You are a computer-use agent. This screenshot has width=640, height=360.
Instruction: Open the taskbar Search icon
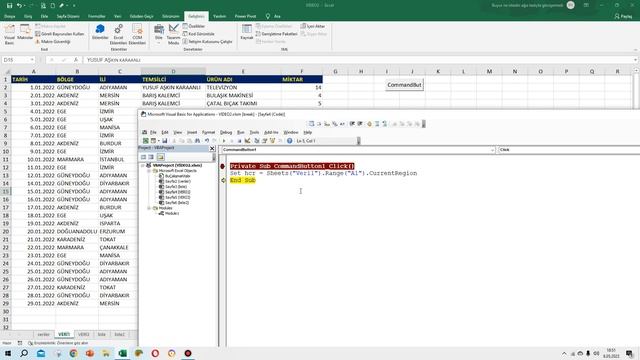click(24, 353)
